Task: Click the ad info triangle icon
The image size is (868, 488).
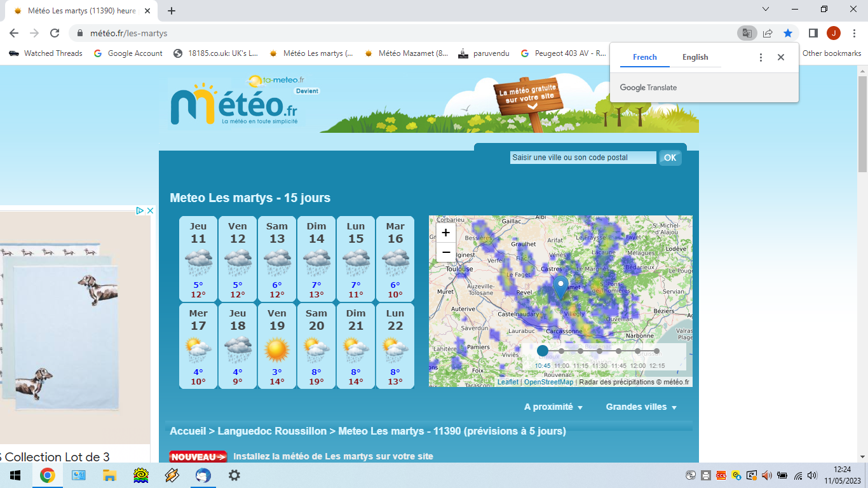Action: point(140,210)
